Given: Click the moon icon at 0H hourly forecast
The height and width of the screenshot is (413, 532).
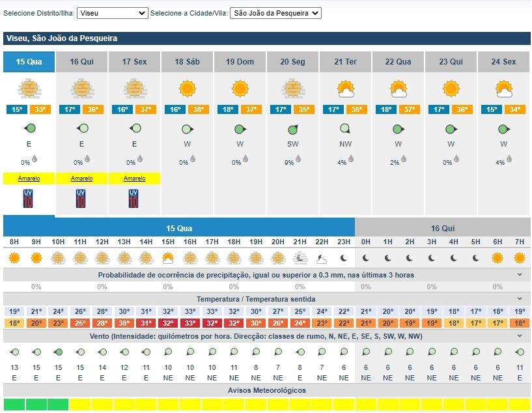Looking at the screenshot, I should coord(366,258).
